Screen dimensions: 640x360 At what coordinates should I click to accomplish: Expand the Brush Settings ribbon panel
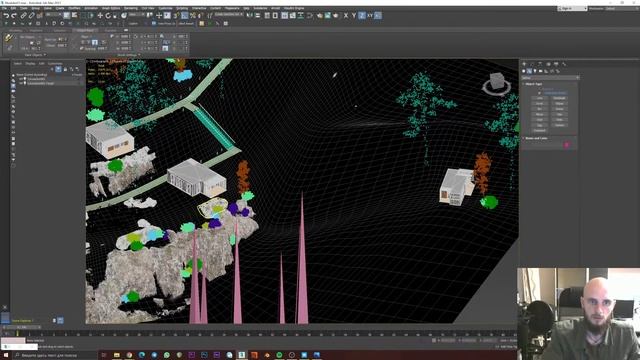(128, 55)
